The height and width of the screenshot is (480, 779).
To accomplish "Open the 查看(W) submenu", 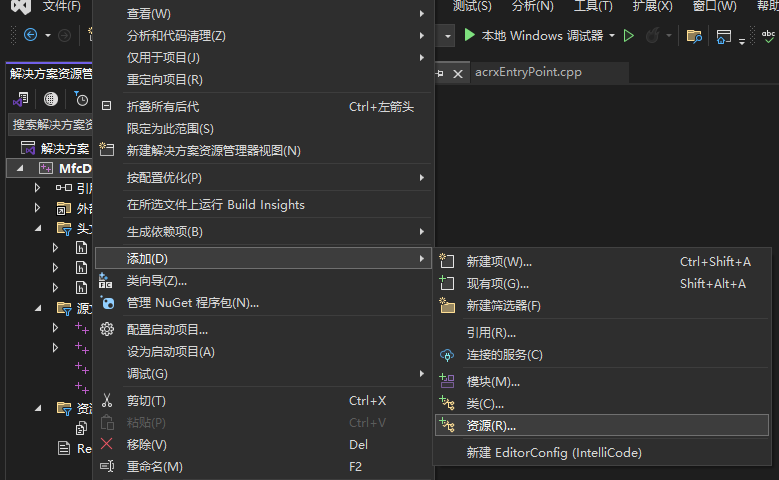I will pyautogui.click(x=264, y=13).
